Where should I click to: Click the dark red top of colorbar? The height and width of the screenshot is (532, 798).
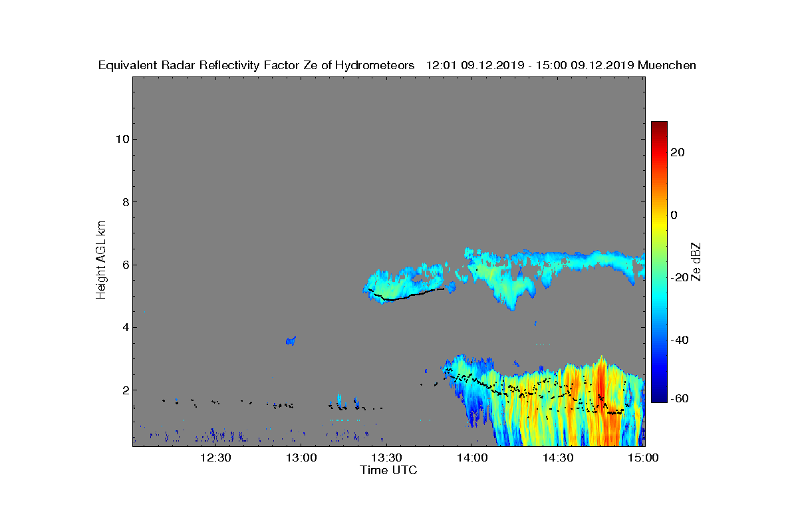(659, 124)
